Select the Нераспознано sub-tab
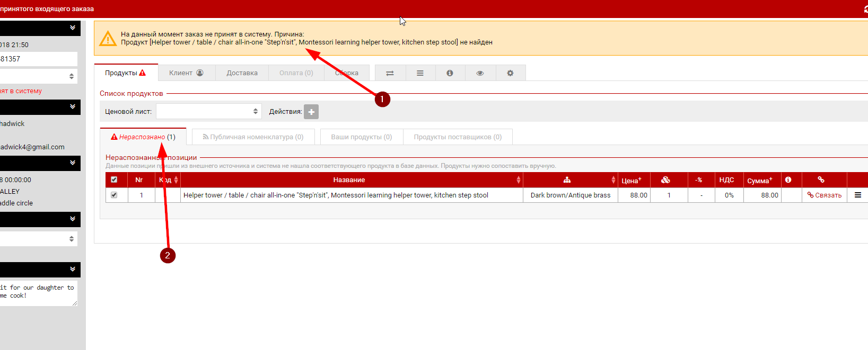This screenshot has width=868, height=350. coord(143,137)
